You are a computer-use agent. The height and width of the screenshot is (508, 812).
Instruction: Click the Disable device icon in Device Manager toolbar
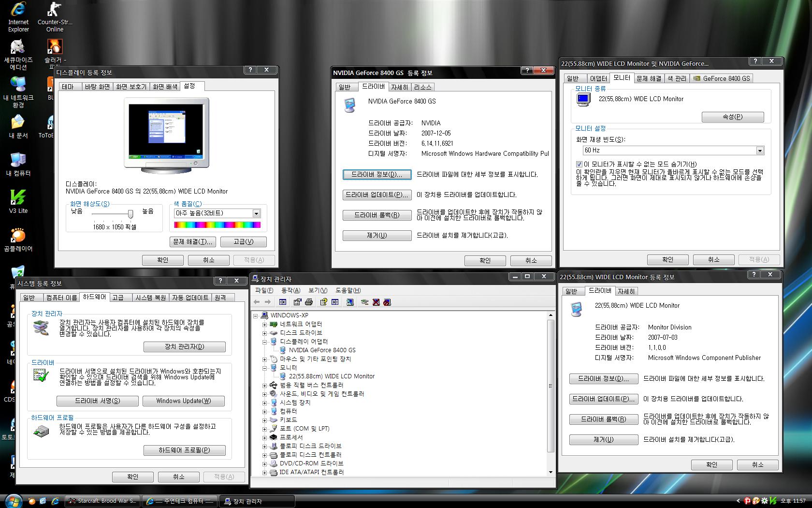(387, 302)
